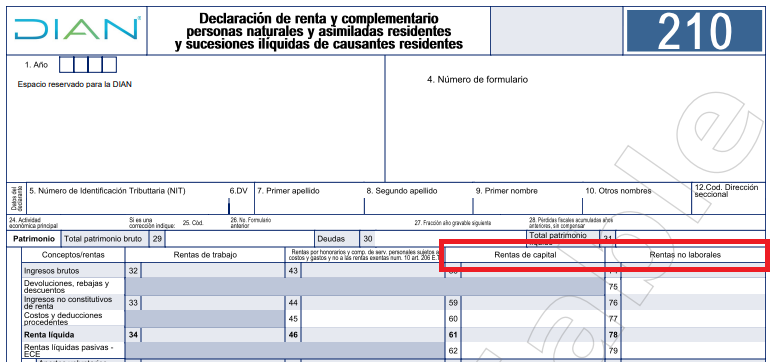Select the Total patrimonio bruto field 29

tap(239, 239)
